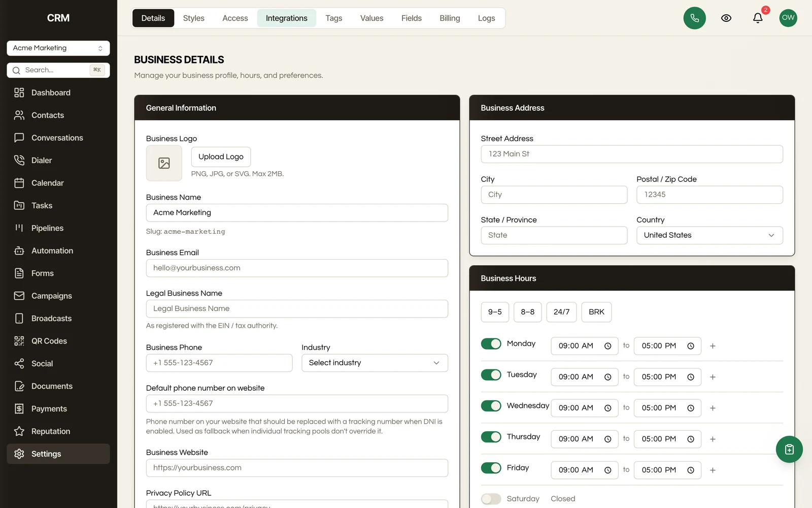Turn off Tuesday business hours
Image resolution: width=812 pixels, height=508 pixels.
tap(491, 375)
